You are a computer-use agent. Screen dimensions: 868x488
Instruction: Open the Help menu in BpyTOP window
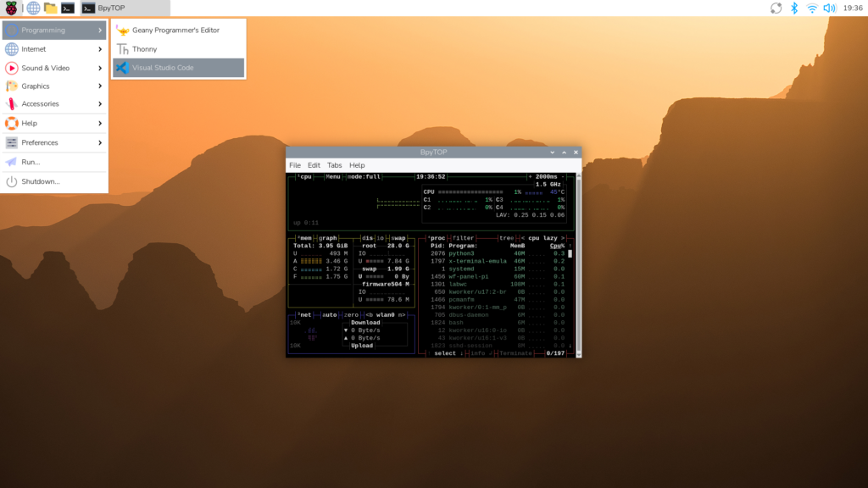pos(357,165)
